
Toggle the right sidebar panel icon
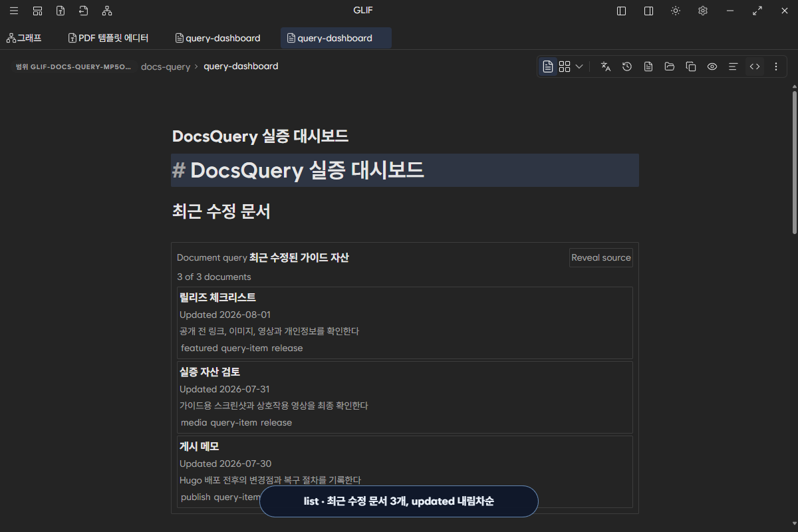coord(649,11)
